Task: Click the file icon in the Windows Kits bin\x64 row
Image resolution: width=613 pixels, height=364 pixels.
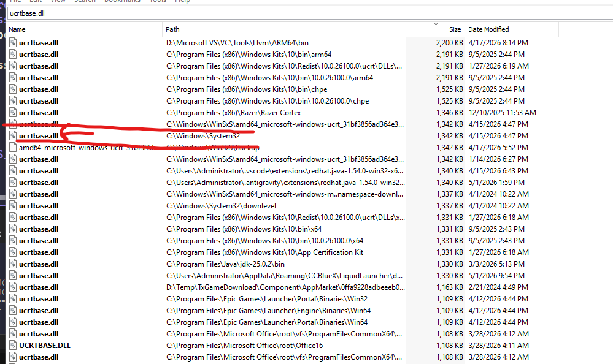Action: point(13,229)
